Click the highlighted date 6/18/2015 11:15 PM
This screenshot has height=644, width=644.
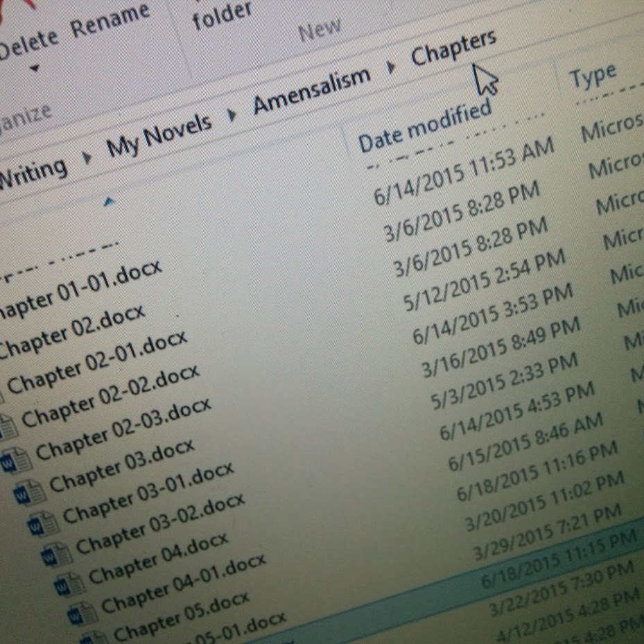click(x=558, y=560)
